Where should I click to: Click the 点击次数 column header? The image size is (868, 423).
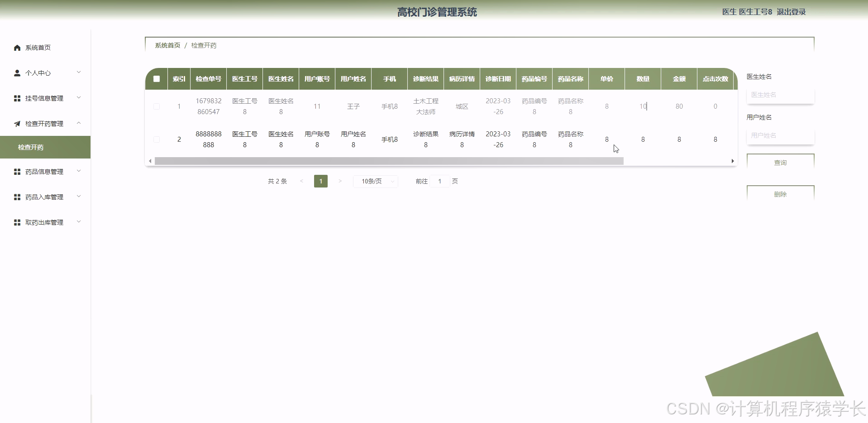pyautogui.click(x=715, y=79)
